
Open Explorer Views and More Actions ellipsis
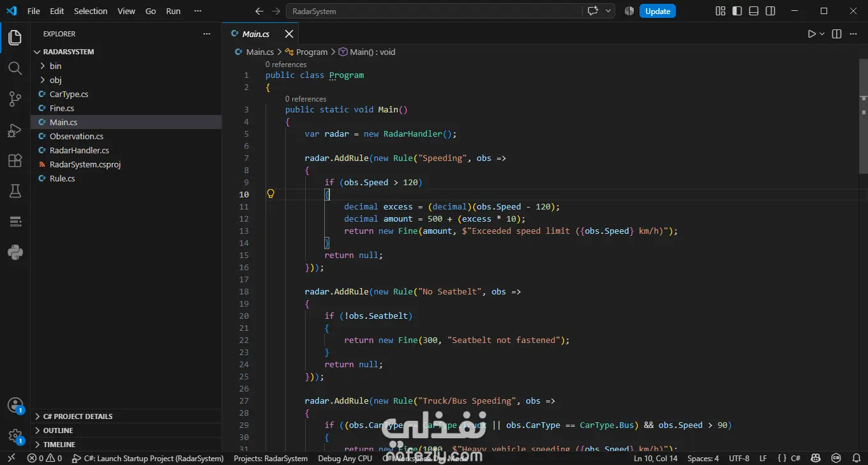(206, 34)
